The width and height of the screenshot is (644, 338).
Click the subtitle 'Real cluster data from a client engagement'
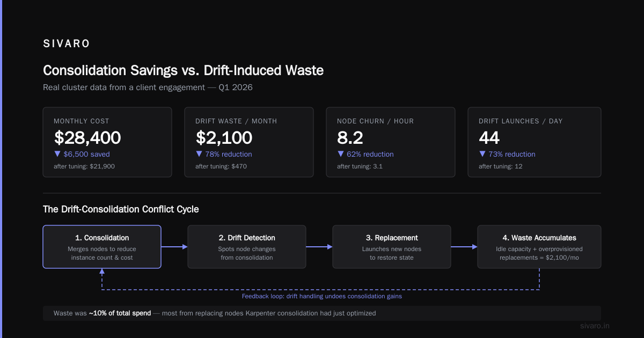(x=124, y=87)
